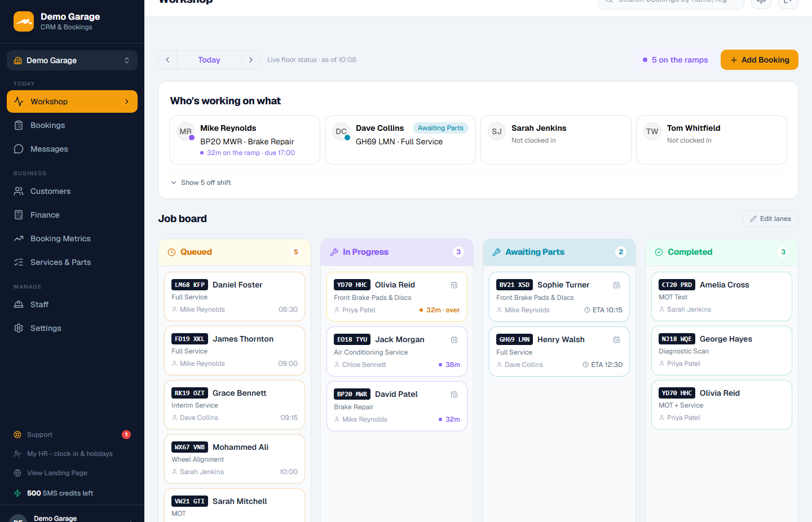Open Grace Bennett's Interim Service card
The height and width of the screenshot is (522, 812).
point(235,405)
